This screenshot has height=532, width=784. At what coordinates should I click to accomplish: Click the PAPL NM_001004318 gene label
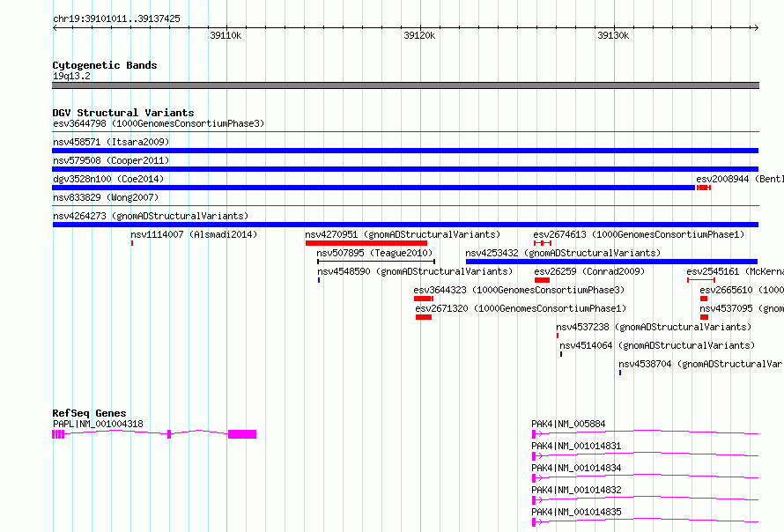point(98,424)
